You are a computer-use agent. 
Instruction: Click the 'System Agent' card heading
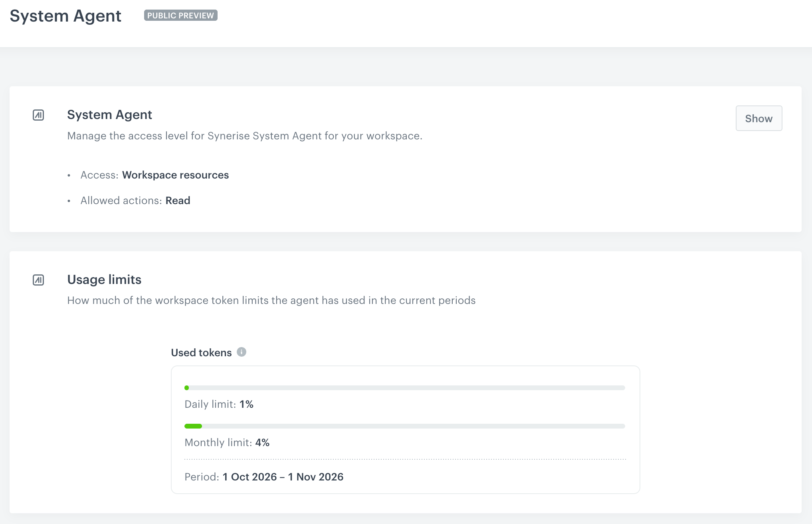coord(109,115)
